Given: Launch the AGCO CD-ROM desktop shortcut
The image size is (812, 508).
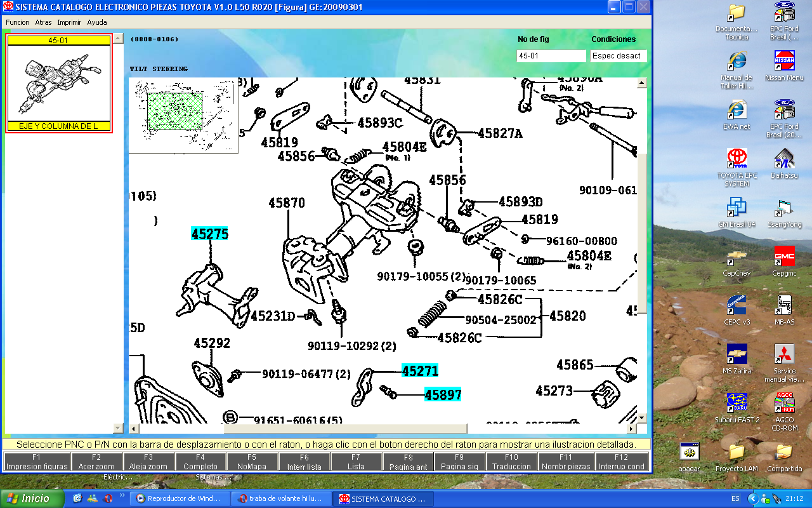Looking at the screenshot, I should pos(784,403).
